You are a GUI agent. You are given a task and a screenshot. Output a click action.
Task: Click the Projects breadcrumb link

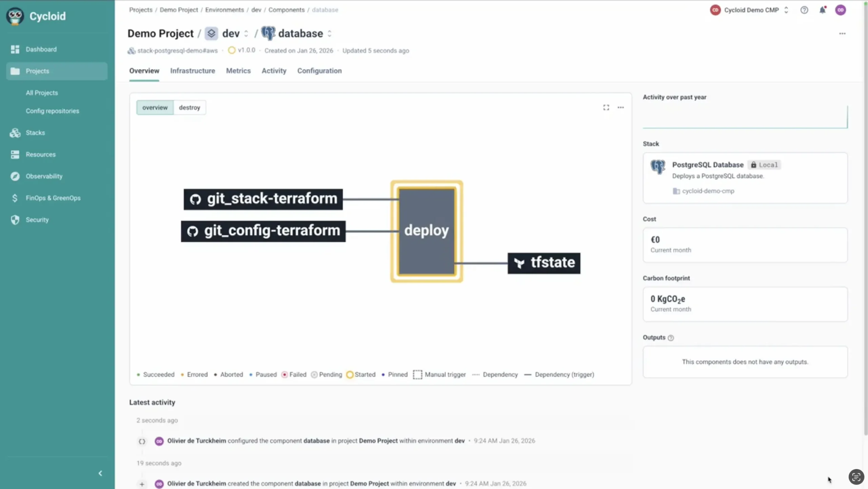[141, 10]
